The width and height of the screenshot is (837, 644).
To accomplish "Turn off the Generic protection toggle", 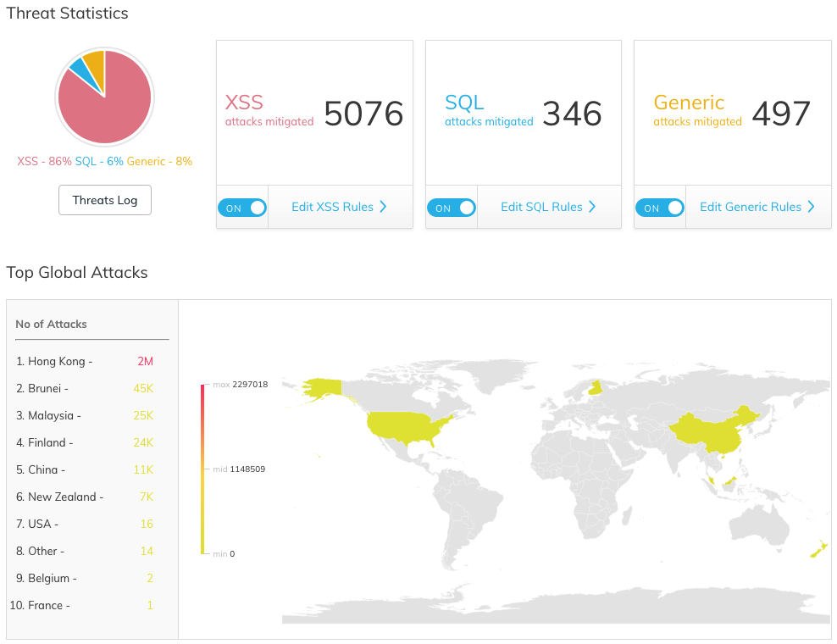I will [x=660, y=208].
